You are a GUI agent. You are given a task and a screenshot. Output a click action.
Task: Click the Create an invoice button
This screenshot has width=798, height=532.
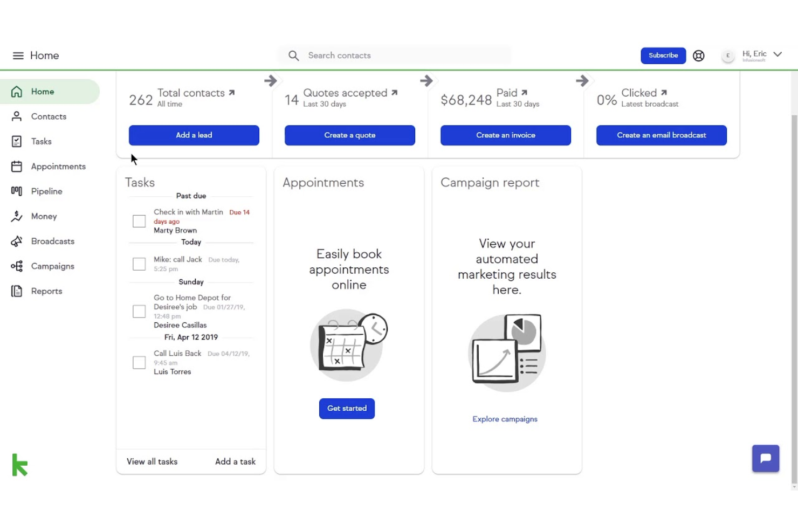pos(505,135)
